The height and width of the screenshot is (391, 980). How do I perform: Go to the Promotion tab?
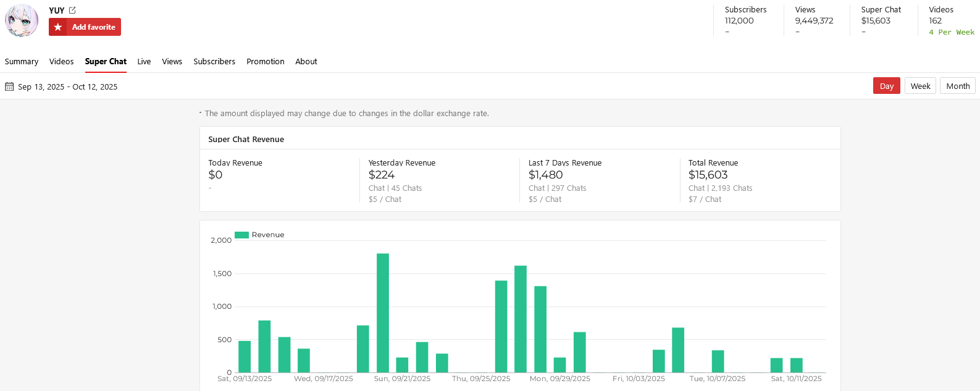pos(265,62)
